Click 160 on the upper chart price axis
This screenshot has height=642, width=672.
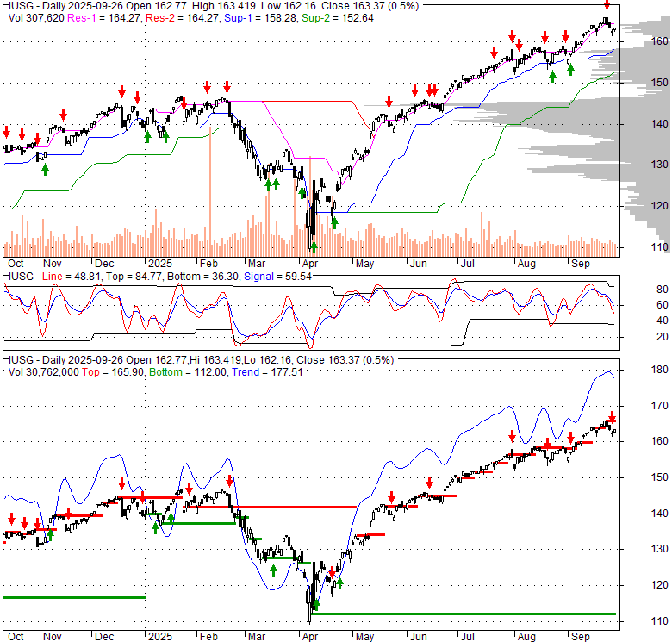tap(659, 41)
